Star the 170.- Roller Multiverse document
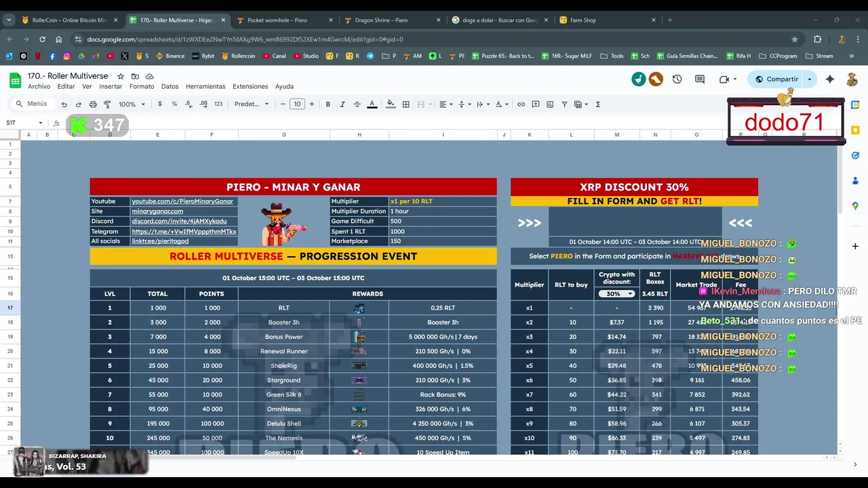Viewport: 868px width, 488px height. [121, 77]
